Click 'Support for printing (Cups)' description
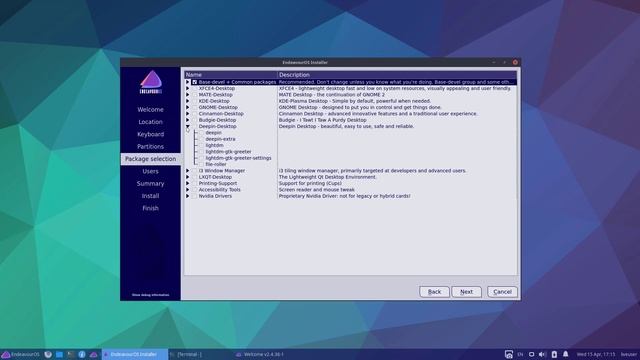This screenshot has height=360, width=640. click(310, 183)
